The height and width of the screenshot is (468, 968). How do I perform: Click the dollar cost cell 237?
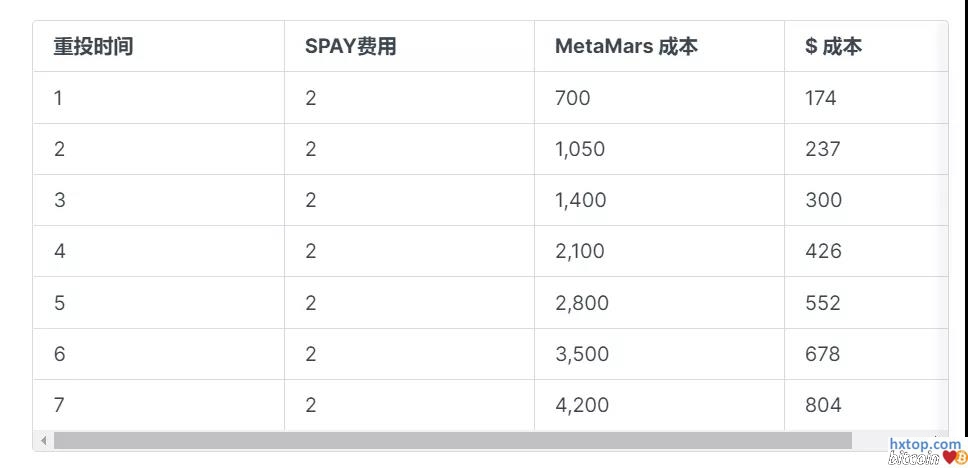point(823,149)
